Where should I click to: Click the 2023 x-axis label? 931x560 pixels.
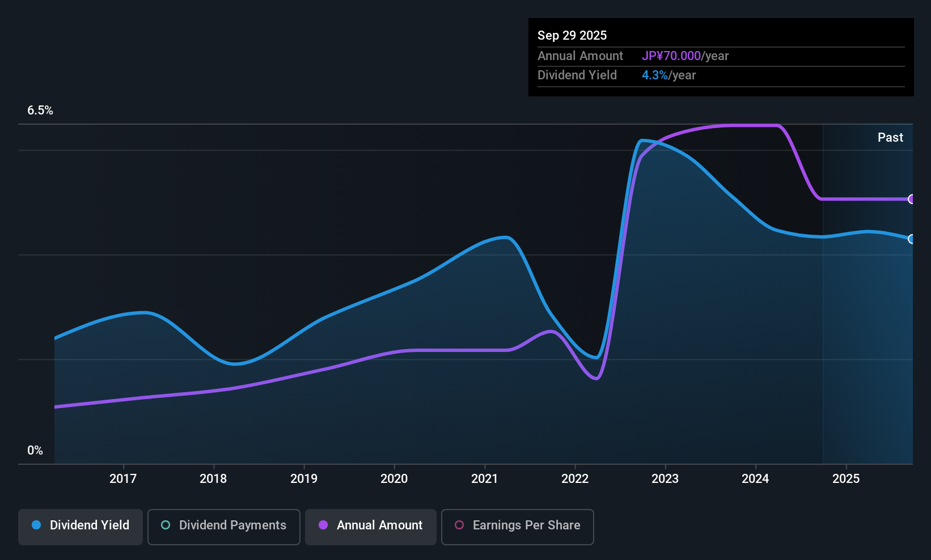[665, 479]
